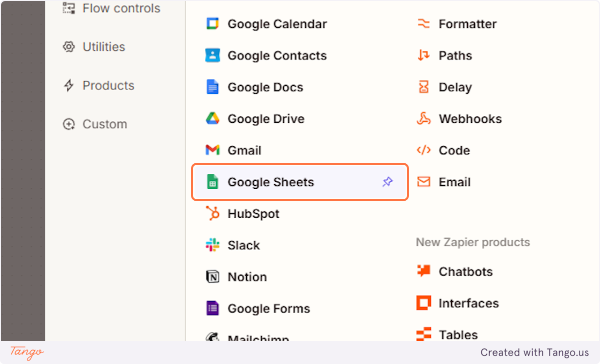Click the Google Docs icon
Screen dimensions: 600x364
coord(212,87)
